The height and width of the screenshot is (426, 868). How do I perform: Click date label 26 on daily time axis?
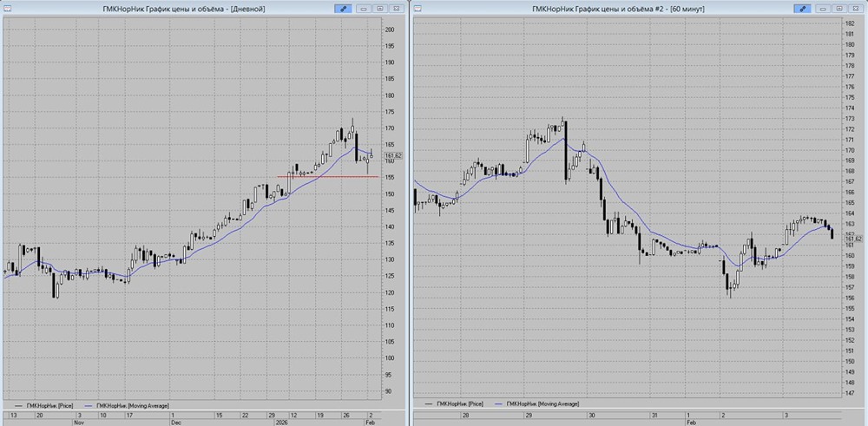[x=345, y=415]
